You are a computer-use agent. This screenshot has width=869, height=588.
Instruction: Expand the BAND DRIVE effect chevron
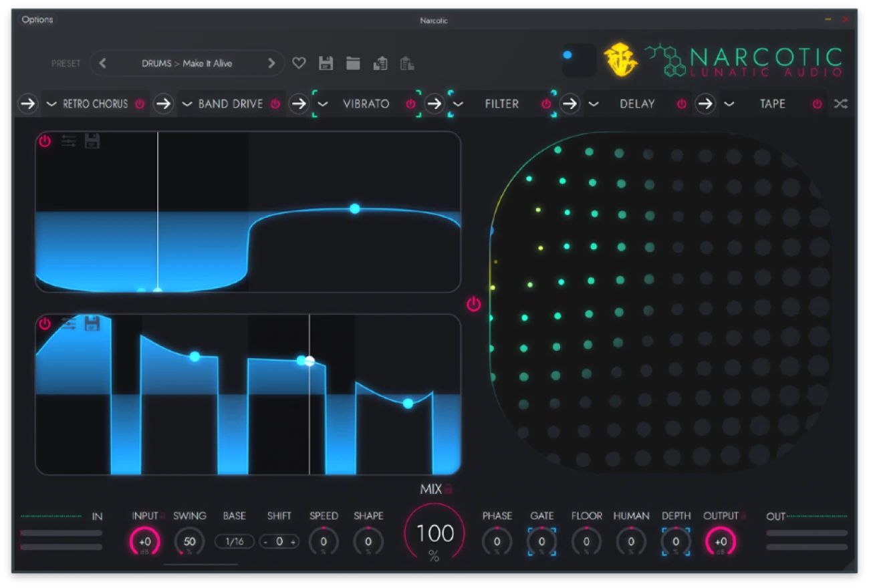187,104
